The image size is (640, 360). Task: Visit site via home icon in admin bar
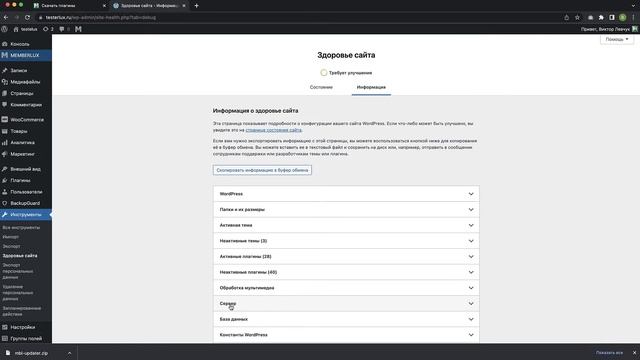point(25,29)
